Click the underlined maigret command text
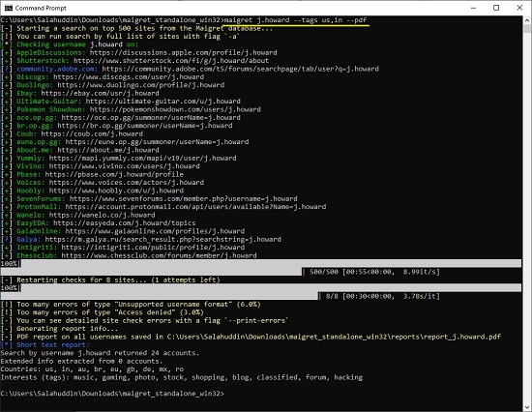This screenshot has height=412, width=532. (x=296, y=20)
